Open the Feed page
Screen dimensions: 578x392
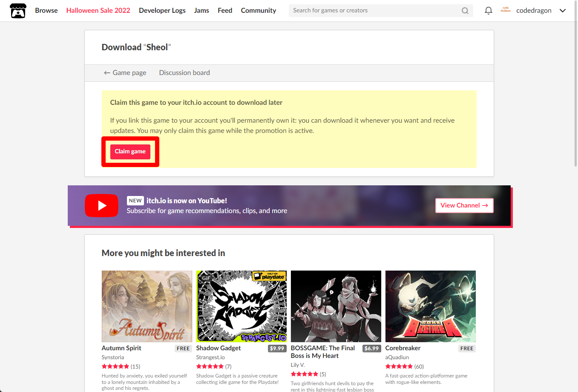click(x=225, y=11)
